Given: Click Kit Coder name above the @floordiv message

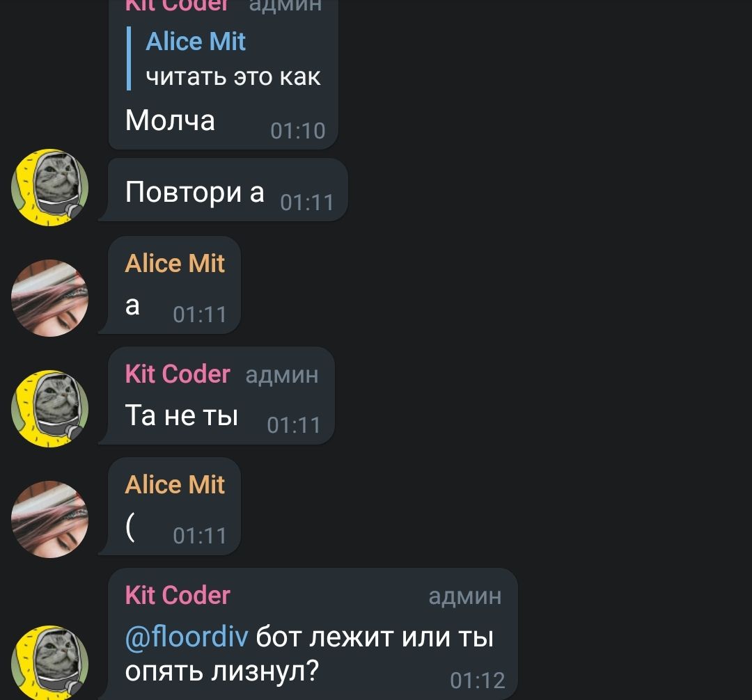Looking at the screenshot, I should coord(178,596).
